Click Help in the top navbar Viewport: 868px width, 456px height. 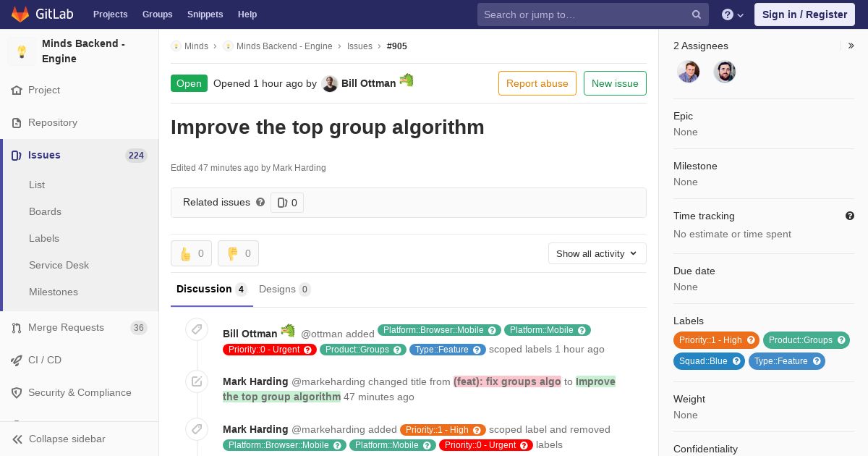247,14
